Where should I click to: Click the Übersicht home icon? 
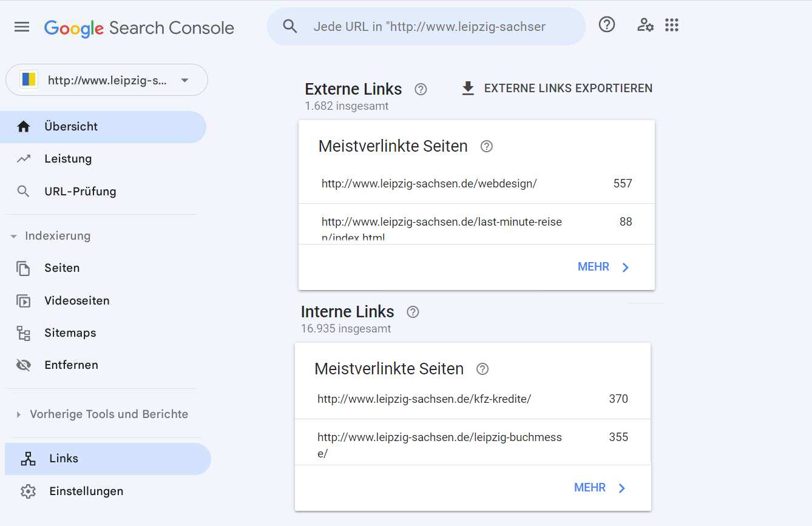pos(24,127)
